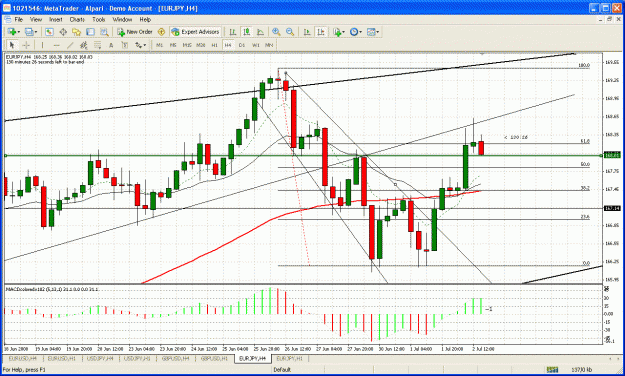Open the arrows objects dropdown

coord(140,45)
